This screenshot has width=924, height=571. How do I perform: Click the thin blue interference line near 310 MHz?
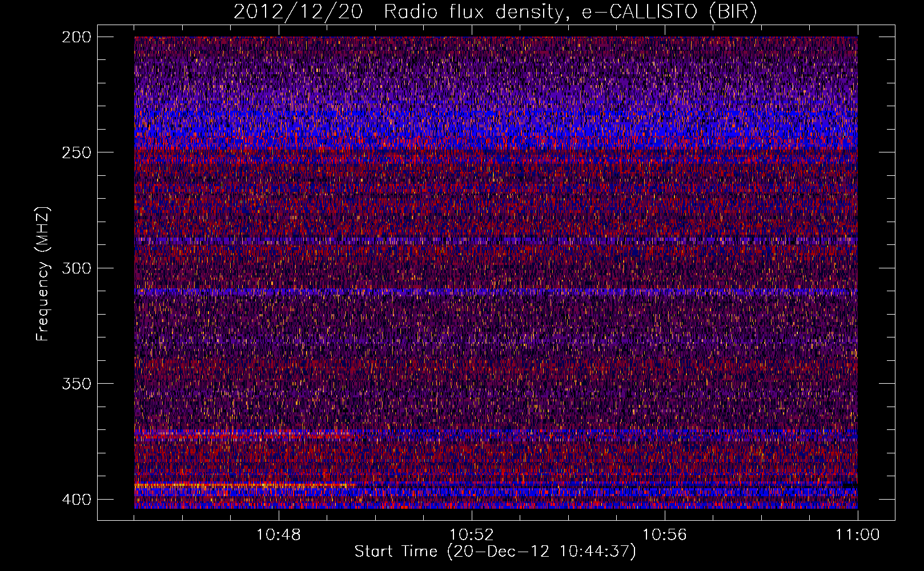click(496, 292)
